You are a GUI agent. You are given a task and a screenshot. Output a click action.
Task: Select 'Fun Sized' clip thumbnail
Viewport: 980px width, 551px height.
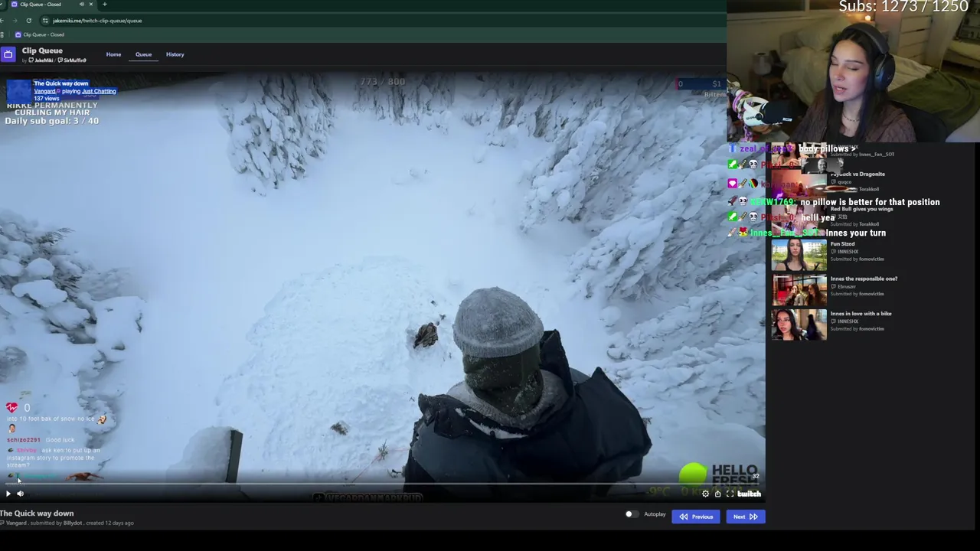point(799,255)
